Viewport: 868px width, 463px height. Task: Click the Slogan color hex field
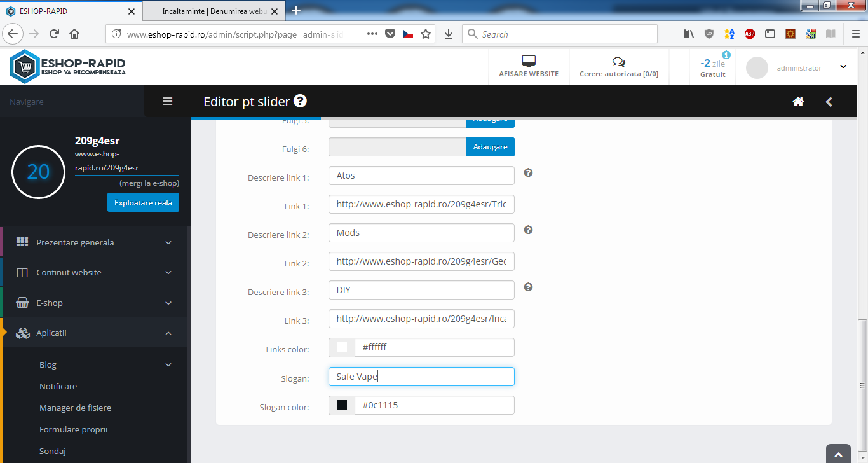point(435,405)
